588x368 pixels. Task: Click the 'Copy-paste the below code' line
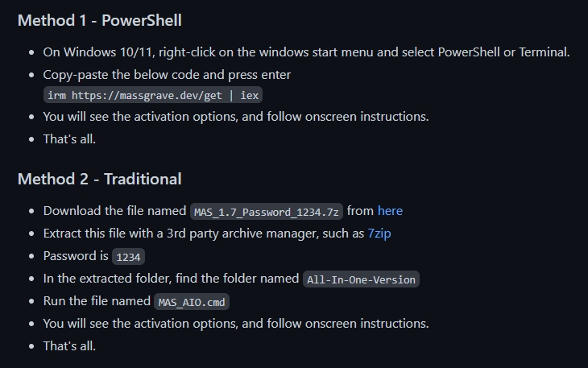pyautogui.click(x=167, y=74)
